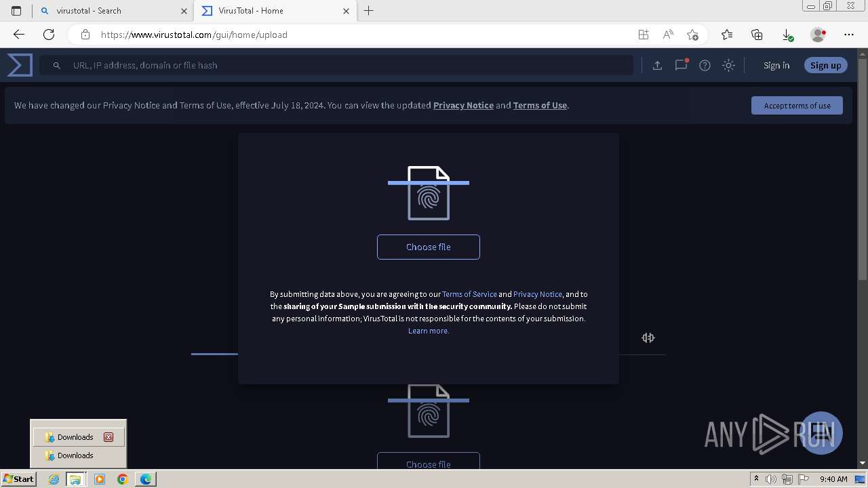This screenshot has width=868, height=488.
Task: Click the VirusTotal logo icon
Action: click(20, 65)
